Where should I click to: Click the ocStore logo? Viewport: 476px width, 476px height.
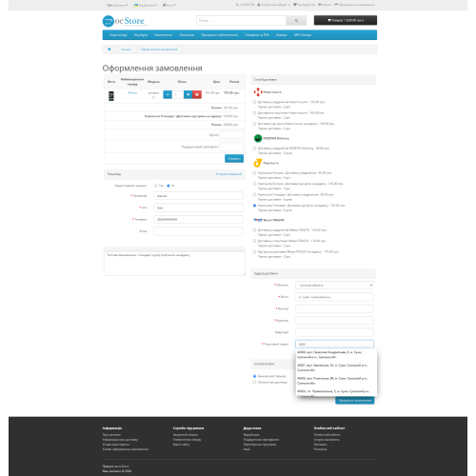pyautogui.click(x=124, y=21)
